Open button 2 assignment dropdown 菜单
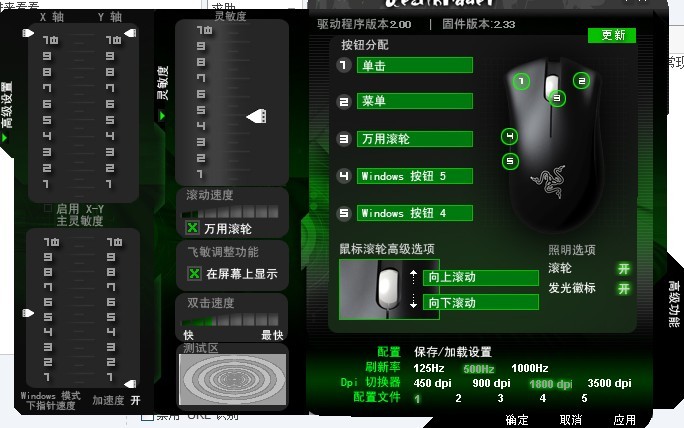684x428 pixels. click(x=414, y=101)
